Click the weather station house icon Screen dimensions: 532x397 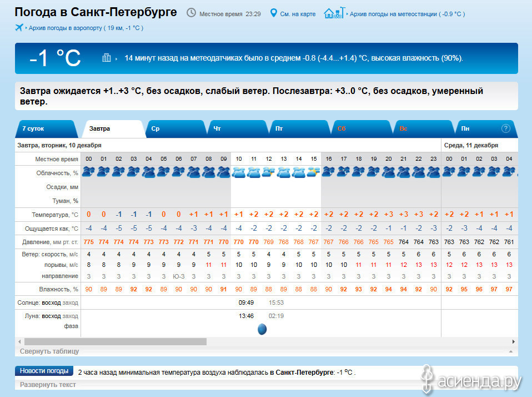[334, 13]
